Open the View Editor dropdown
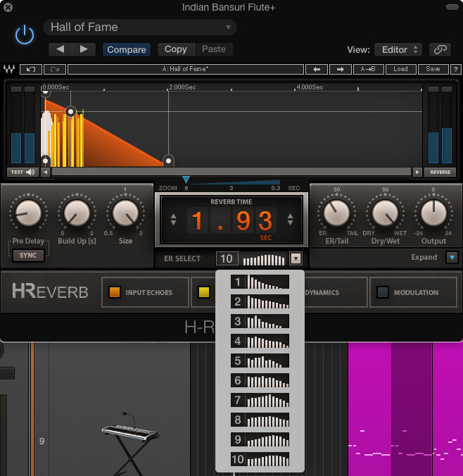 coord(398,50)
